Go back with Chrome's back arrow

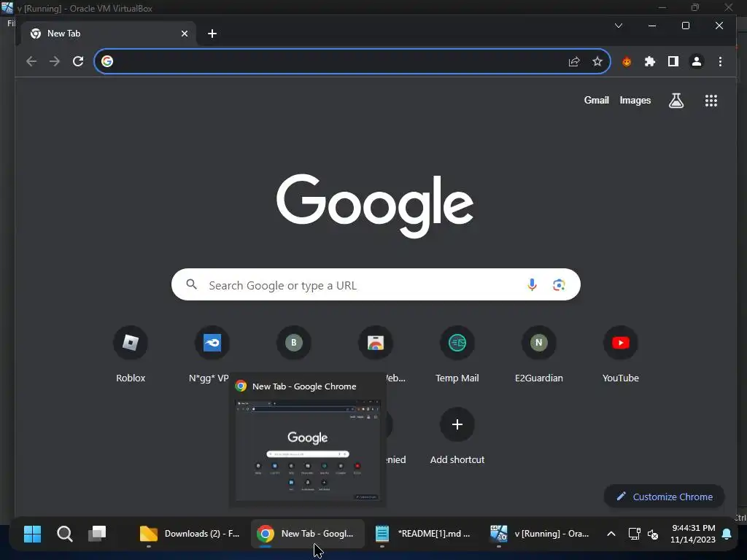pos(31,61)
